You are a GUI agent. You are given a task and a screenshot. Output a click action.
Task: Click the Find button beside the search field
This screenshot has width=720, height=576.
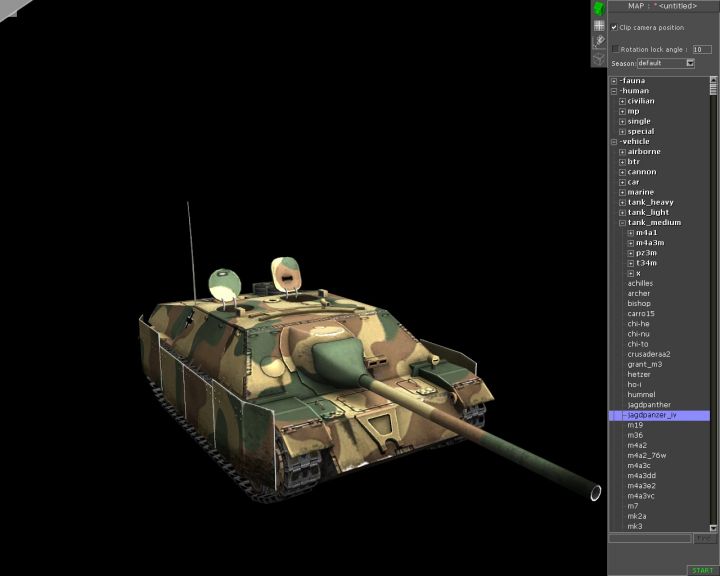(706, 539)
